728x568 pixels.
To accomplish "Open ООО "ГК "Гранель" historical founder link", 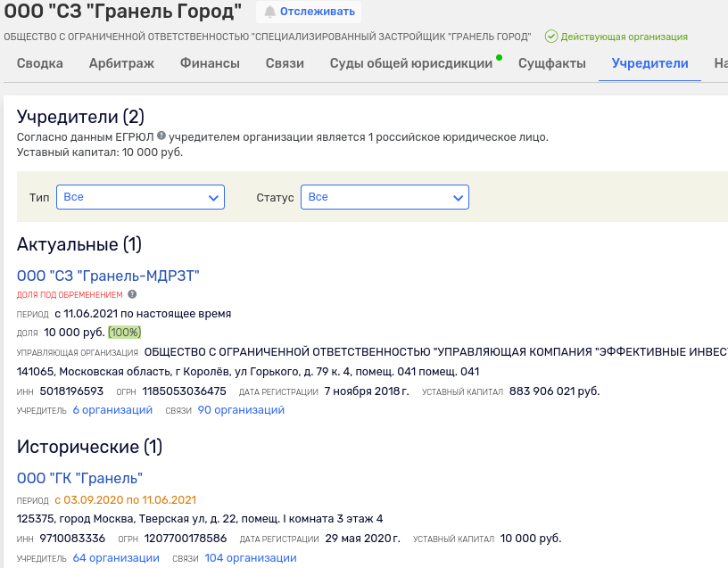I will (x=79, y=479).
